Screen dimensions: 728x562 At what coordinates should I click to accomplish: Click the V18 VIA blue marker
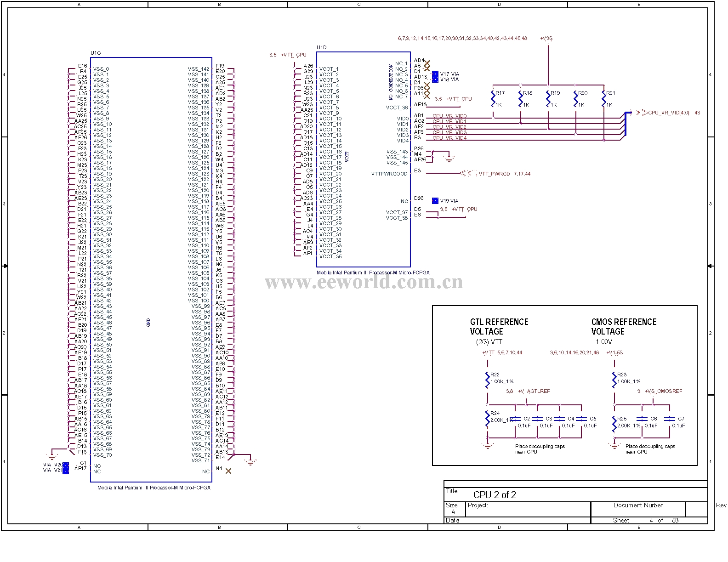[x=435, y=79]
